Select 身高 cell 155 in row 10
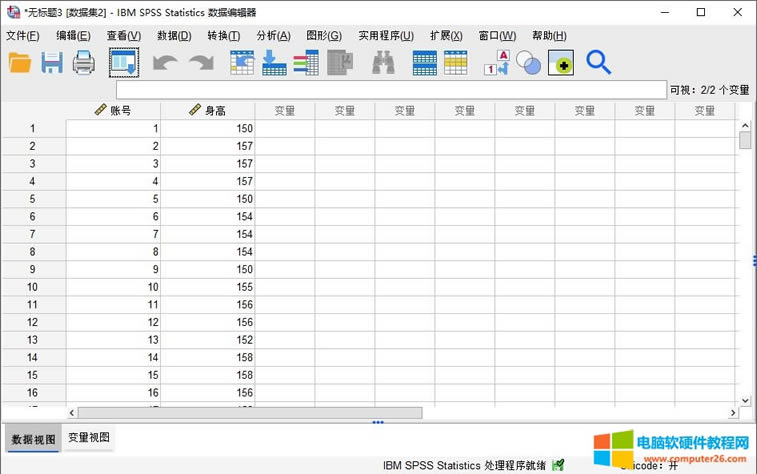757x474 pixels. 208,287
